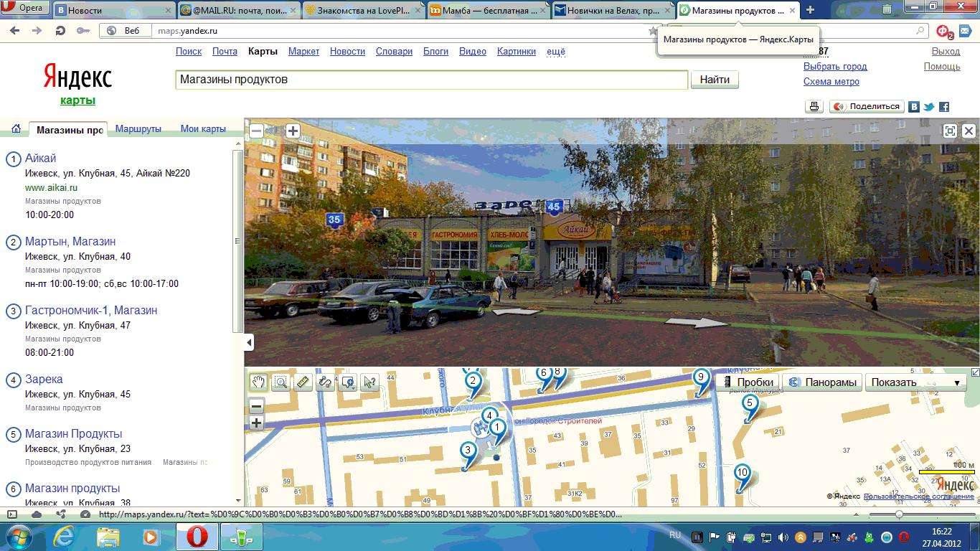Click the Выбрать город link

835,66
